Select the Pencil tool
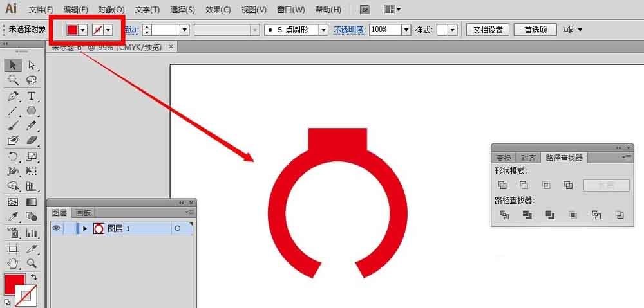This screenshot has height=308, width=644. click(31, 125)
